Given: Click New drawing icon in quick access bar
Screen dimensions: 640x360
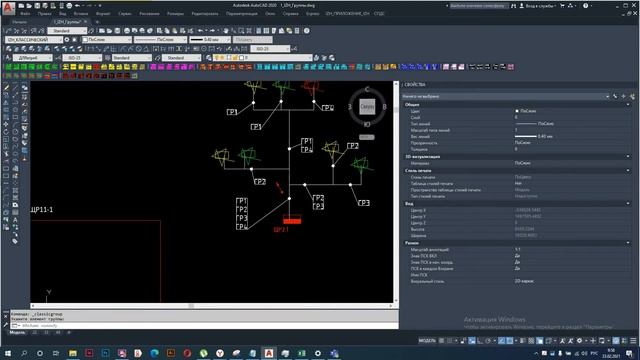Looking at the screenshot, I should pos(21,6).
